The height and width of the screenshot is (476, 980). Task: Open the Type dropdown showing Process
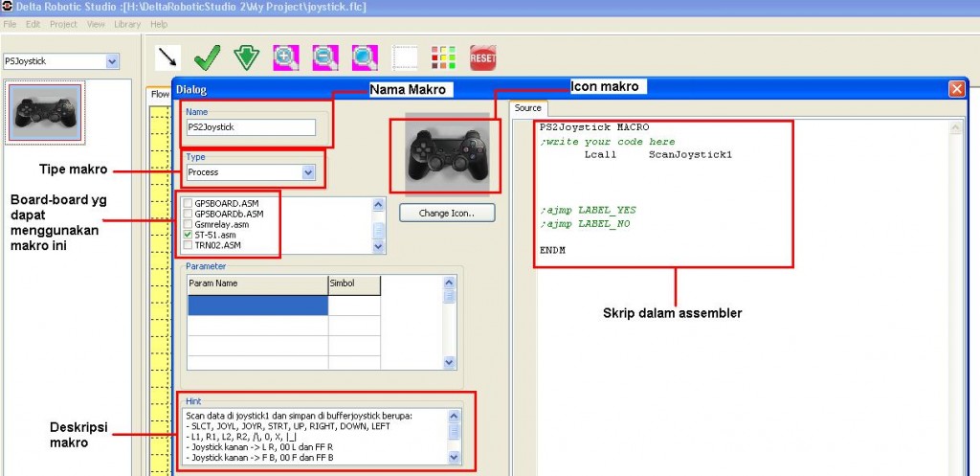coord(308,172)
